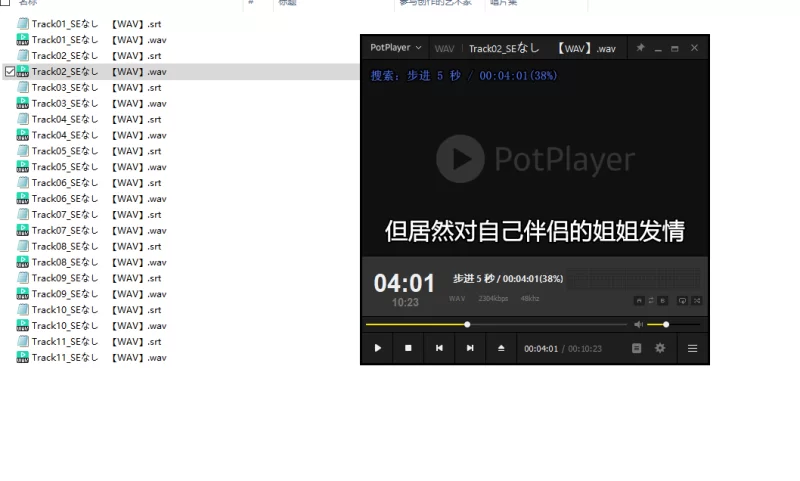Click the 2304kbps bitrate label
The width and height of the screenshot is (800, 481).
point(493,298)
